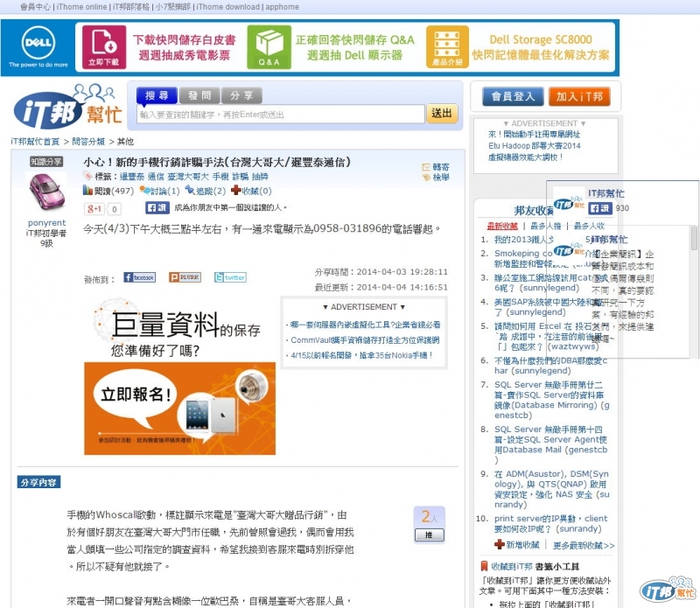Select the 分享 share tab
This screenshot has width=700, height=608.
tap(241, 95)
